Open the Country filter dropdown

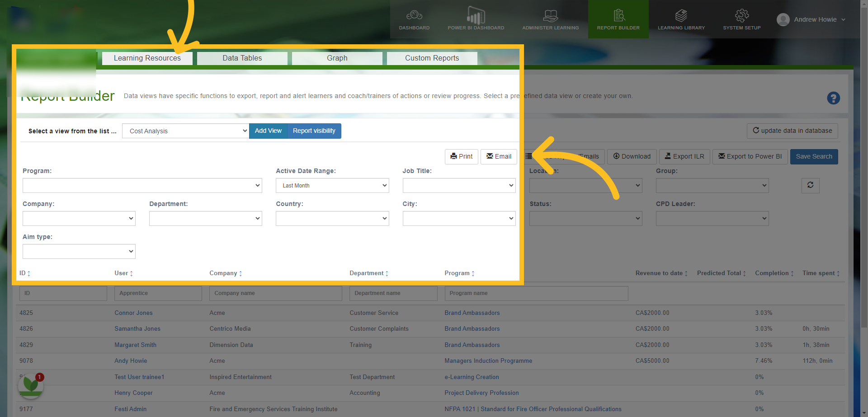point(332,218)
